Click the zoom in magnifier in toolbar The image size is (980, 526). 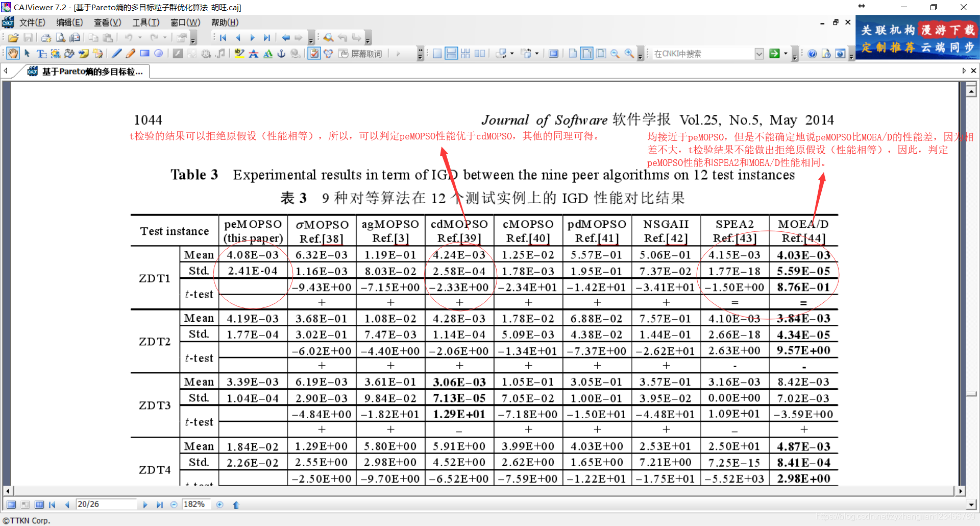(629, 54)
